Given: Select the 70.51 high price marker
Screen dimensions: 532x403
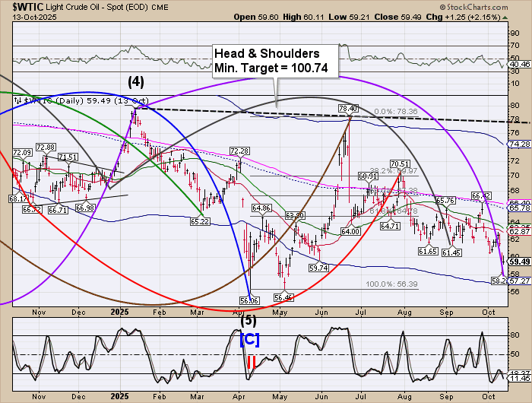Looking at the screenshot, I should click(x=400, y=163).
